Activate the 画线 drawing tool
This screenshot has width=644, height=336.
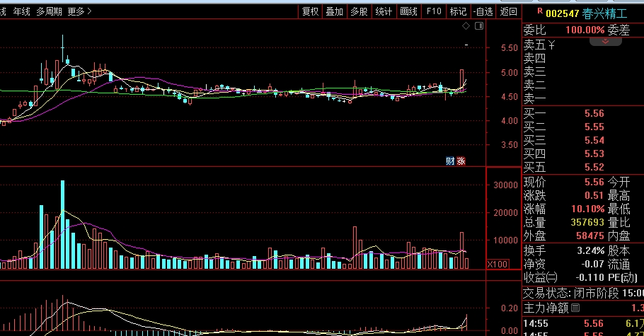click(408, 11)
